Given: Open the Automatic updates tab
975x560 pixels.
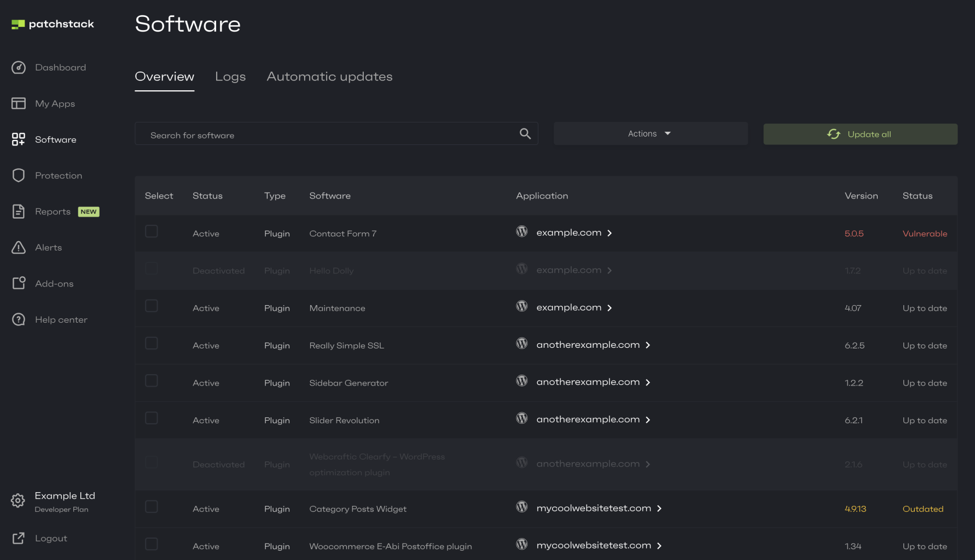Looking at the screenshot, I should pyautogui.click(x=329, y=77).
